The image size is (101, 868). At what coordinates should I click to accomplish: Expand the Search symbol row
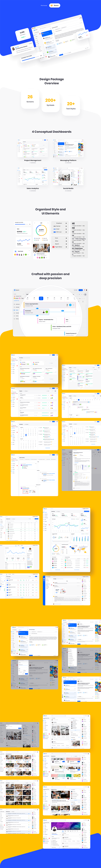coord(60,244)
